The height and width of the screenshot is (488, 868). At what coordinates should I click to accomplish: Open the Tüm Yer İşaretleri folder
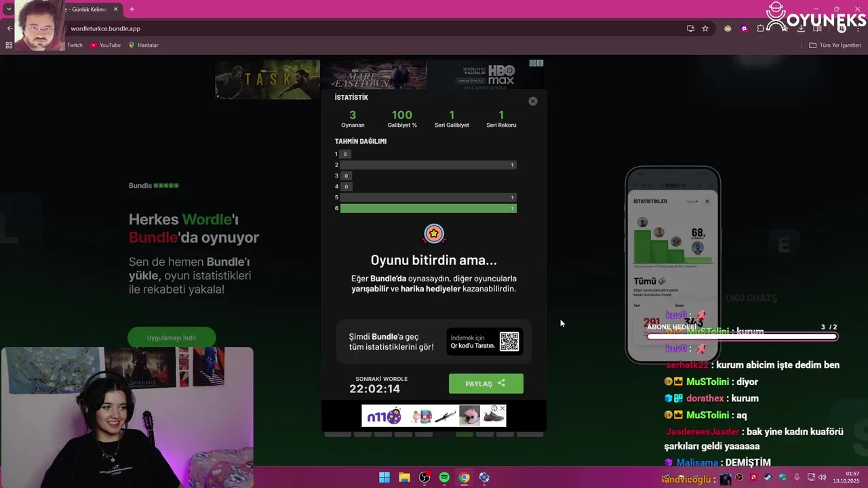click(x=835, y=45)
